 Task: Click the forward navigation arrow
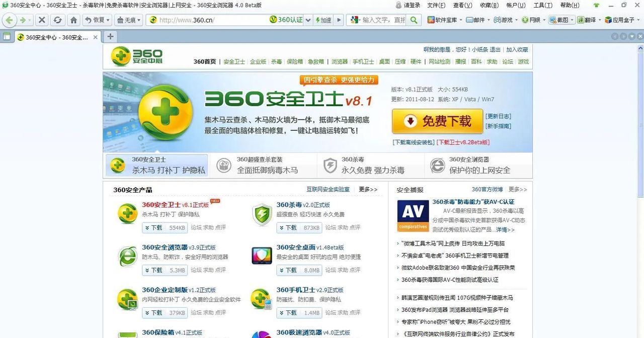(x=23, y=20)
